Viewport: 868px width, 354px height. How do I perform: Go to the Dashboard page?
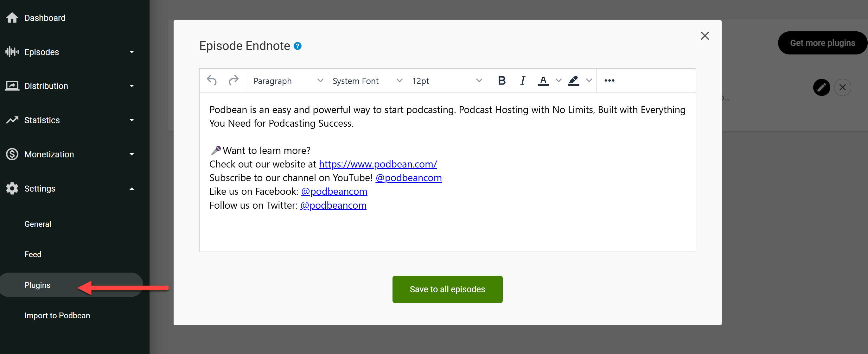click(x=45, y=18)
